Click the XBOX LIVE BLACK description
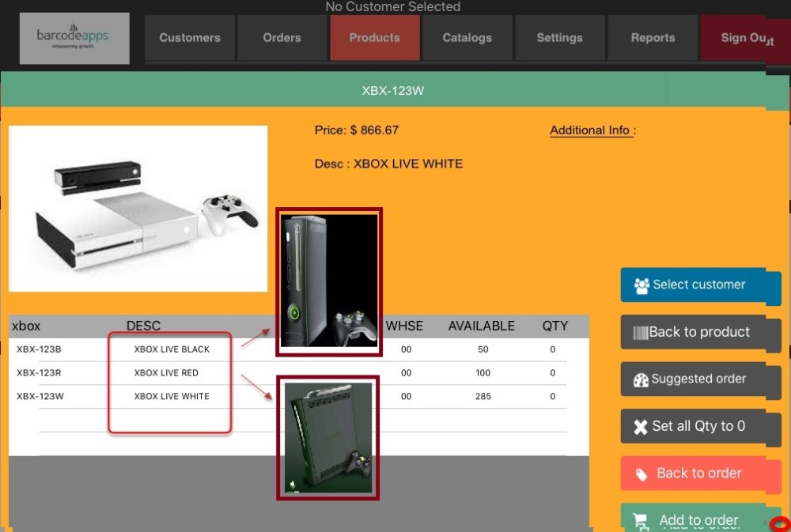This screenshot has width=791, height=532. click(172, 349)
